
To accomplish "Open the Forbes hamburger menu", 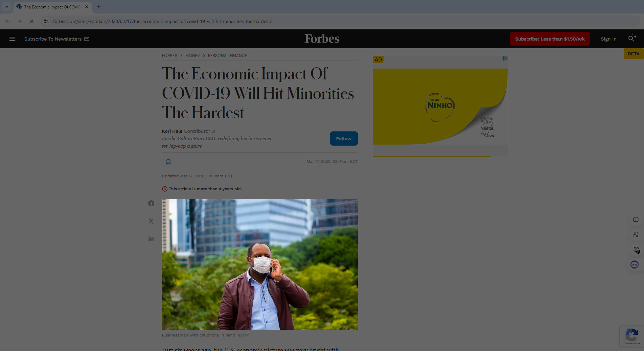I will click(x=12, y=39).
